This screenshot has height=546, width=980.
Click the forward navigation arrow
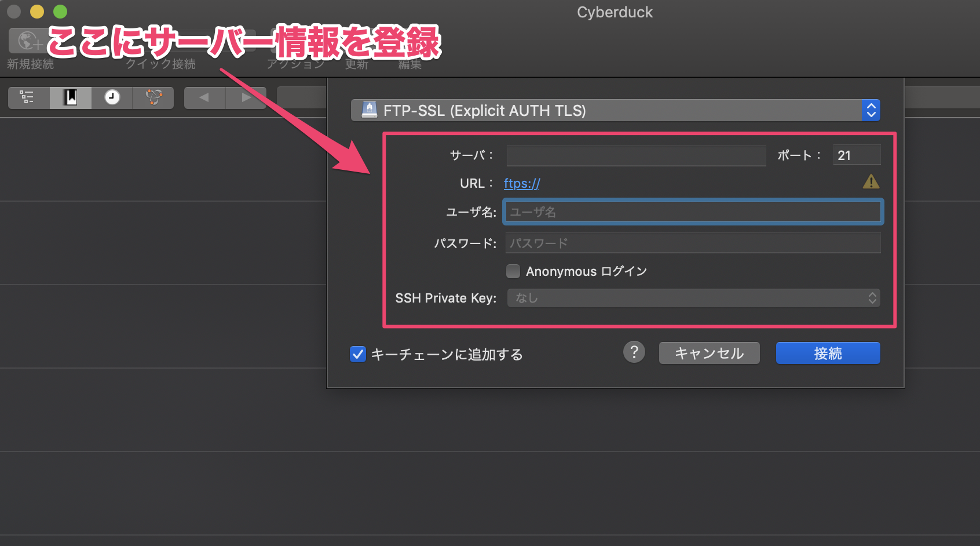246,97
